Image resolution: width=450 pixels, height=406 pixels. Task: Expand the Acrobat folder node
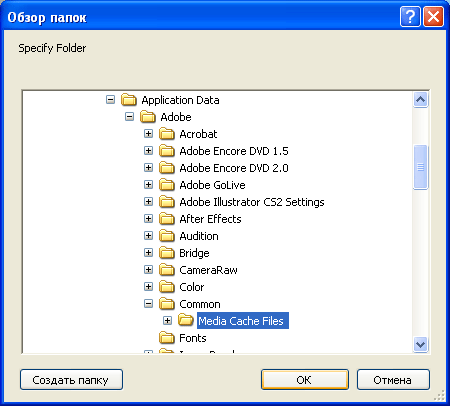pyautogui.click(x=148, y=134)
